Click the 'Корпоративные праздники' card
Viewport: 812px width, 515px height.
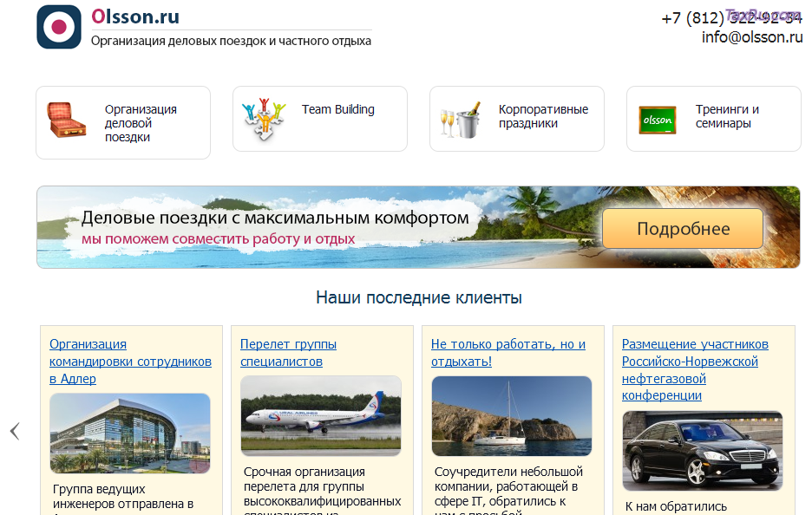[516, 119]
